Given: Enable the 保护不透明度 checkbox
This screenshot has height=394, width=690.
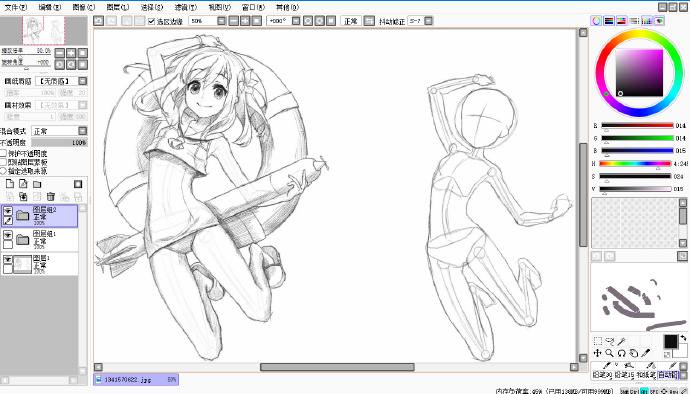Looking at the screenshot, I should click(3, 153).
